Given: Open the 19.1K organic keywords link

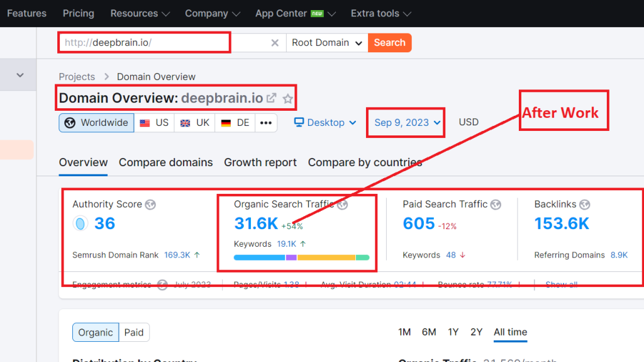Looking at the screenshot, I should [x=287, y=244].
